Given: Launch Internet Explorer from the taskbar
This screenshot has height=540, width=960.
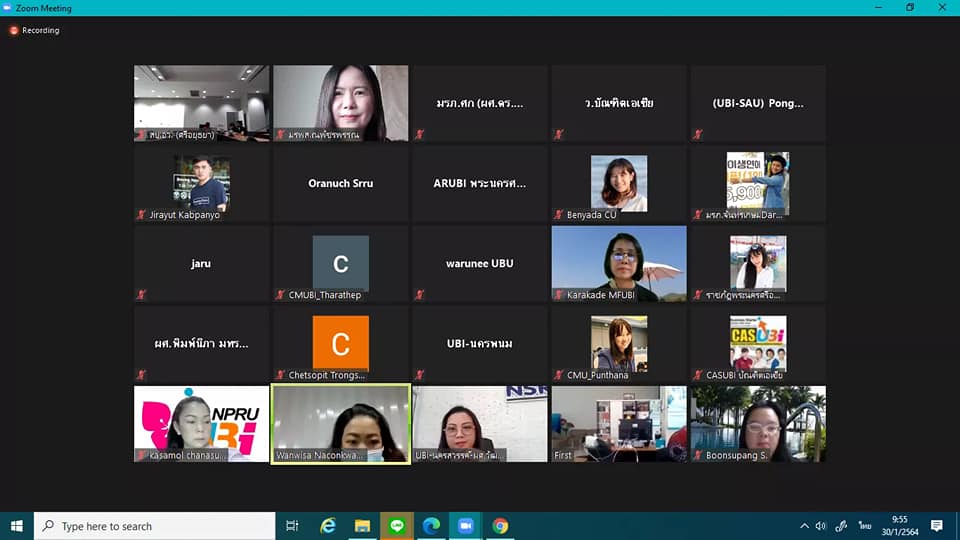Looking at the screenshot, I should [x=327, y=526].
